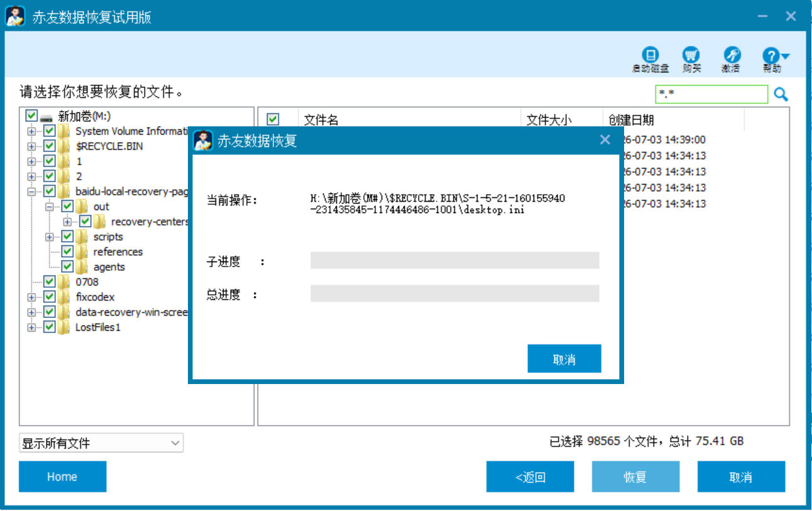The width and height of the screenshot is (812, 511).
Task: Toggle the 新加卷(M:) root checkbox
Action: tap(31, 116)
